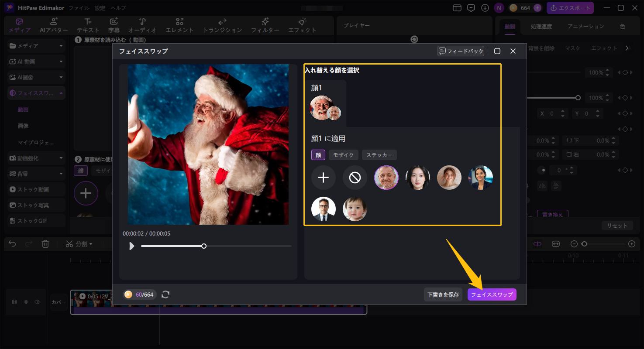Open the ファイル menu
The height and width of the screenshot is (349, 644).
79,8
